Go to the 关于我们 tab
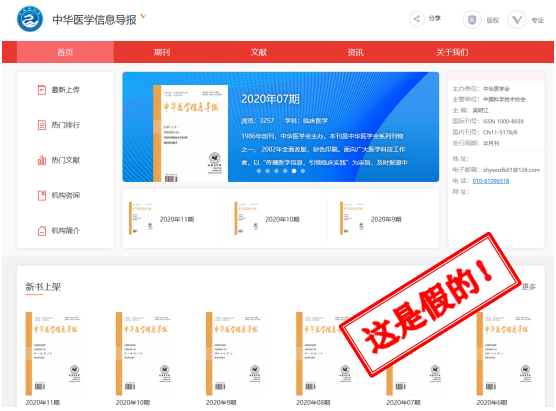The width and height of the screenshot is (556, 411). (x=452, y=52)
